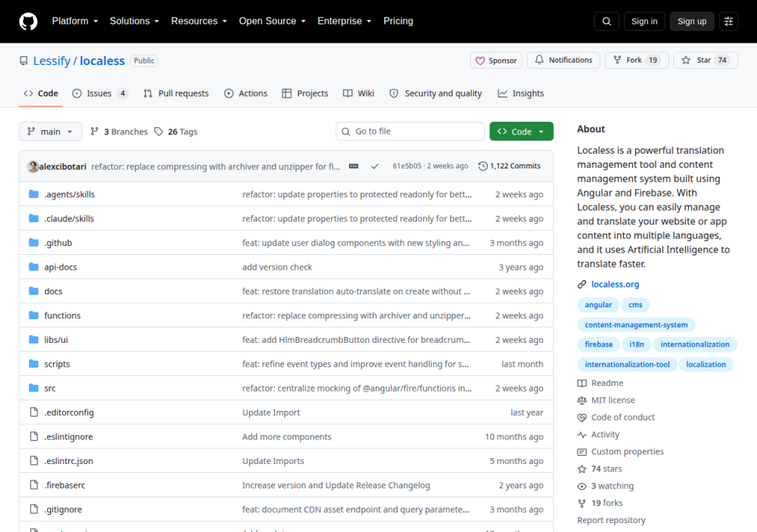Click the file icon for .editorconfig
757x532 pixels.
(x=34, y=412)
